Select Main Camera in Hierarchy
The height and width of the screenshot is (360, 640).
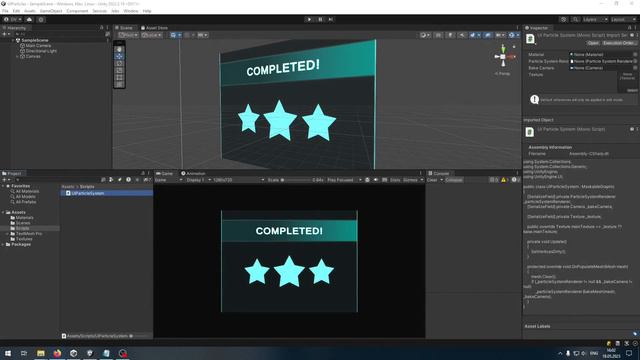[38, 46]
